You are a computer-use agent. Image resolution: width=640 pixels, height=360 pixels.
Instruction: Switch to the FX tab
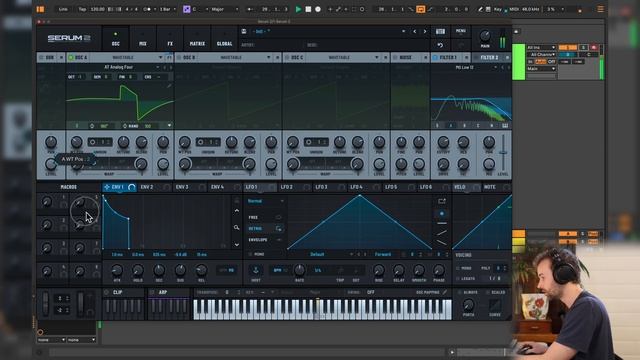tap(170, 39)
